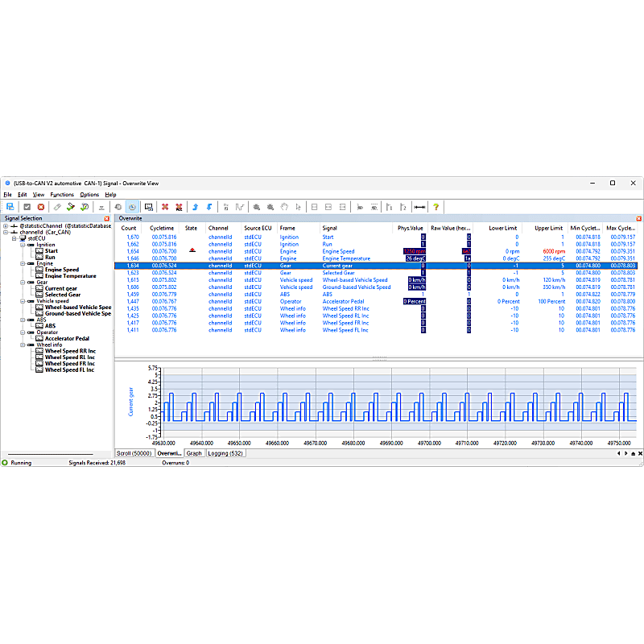Open the Options menu
Viewport: 644px width, 644px height.
pyautogui.click(x=89, y=194)
